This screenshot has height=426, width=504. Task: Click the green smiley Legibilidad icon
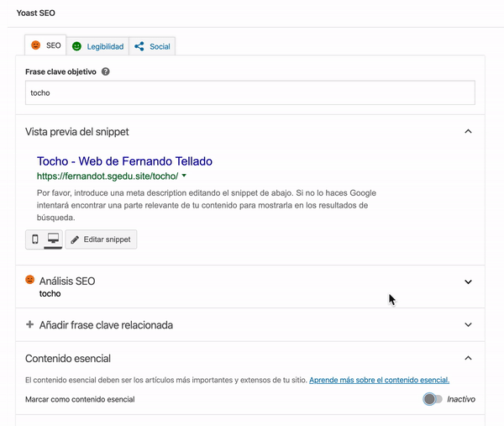pyautogui.click(x=76, y=46)
